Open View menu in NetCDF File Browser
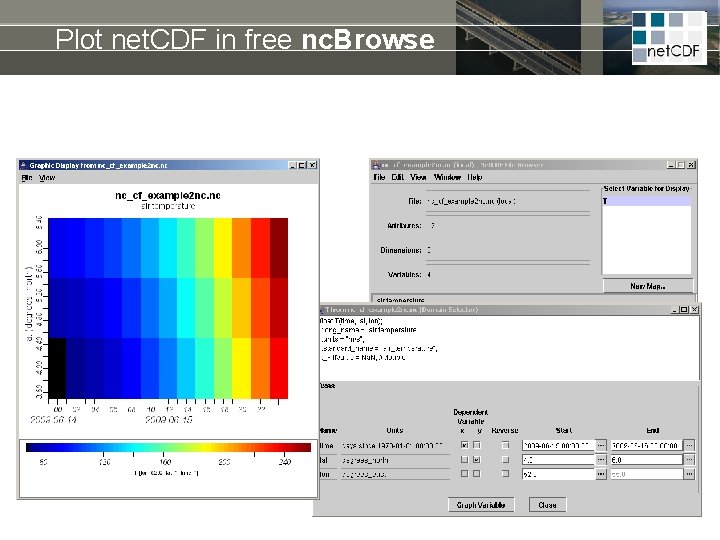720x540 pixels. [418, 177]
